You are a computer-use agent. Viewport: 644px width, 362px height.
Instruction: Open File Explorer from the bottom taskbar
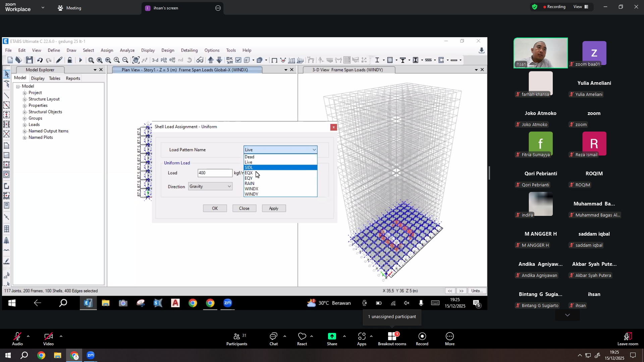coord(58,355)
